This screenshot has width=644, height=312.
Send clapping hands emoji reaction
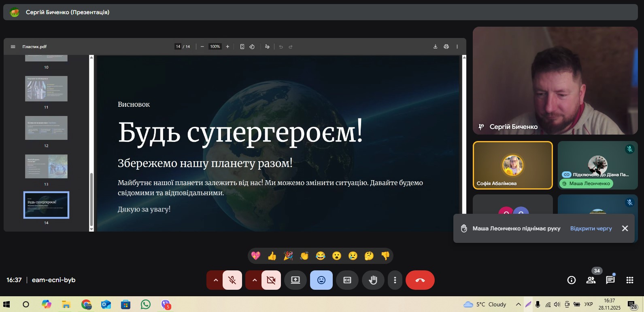click(304, 256)
